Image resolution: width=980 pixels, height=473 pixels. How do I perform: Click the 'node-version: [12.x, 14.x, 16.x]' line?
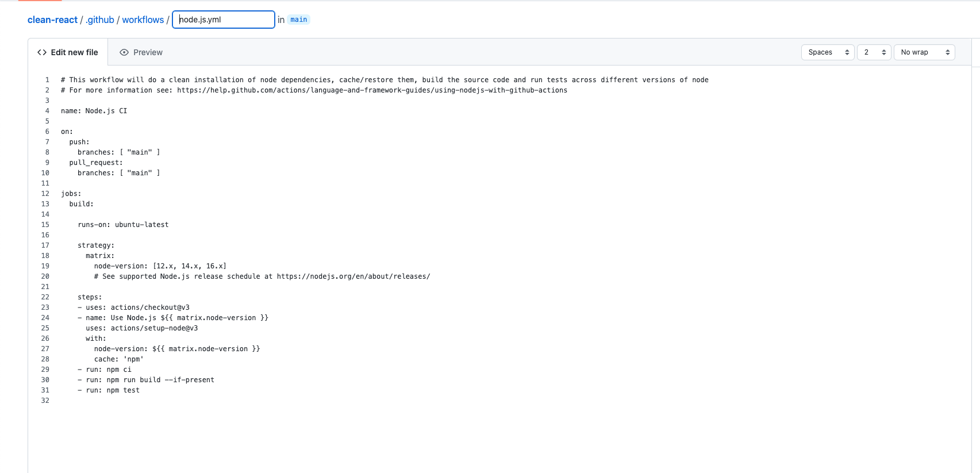pos(160,266)
